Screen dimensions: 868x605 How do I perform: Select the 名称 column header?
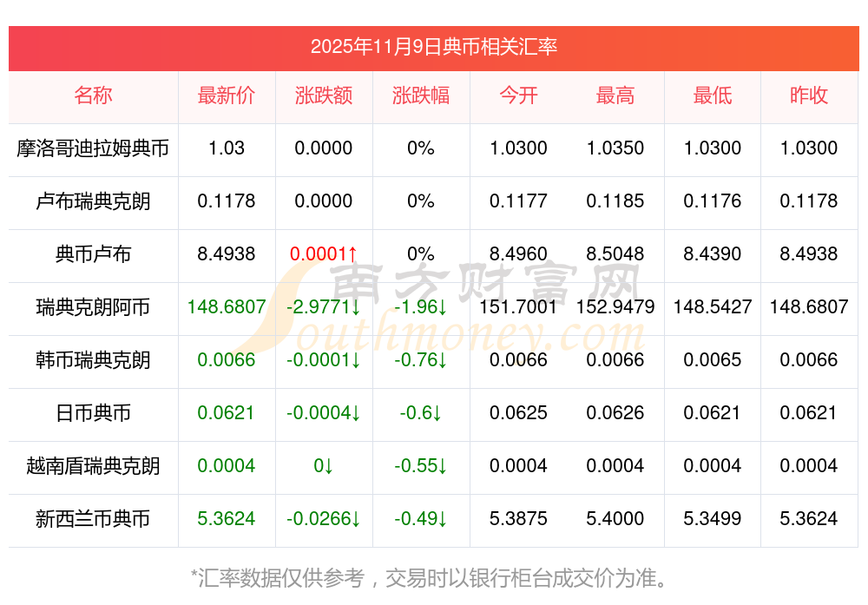pos(93,95)
